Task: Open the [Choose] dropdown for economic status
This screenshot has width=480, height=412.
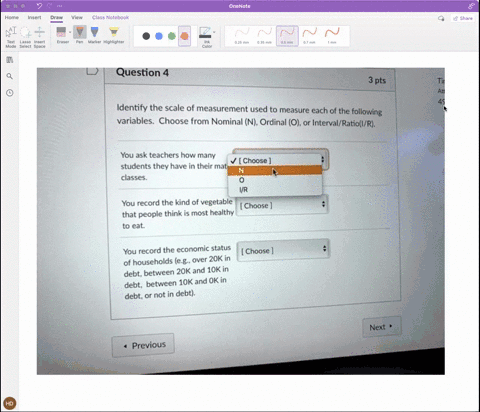Action: [284, 250]
